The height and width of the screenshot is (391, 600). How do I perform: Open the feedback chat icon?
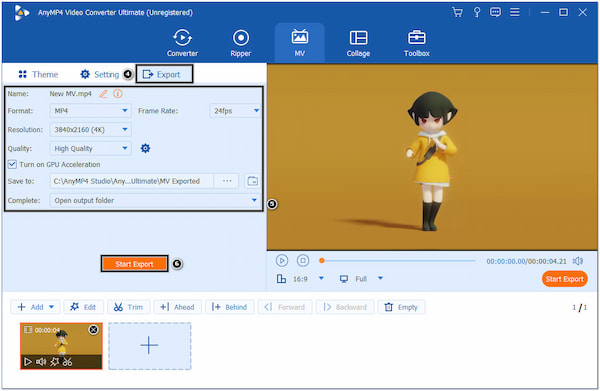[495, 13]
